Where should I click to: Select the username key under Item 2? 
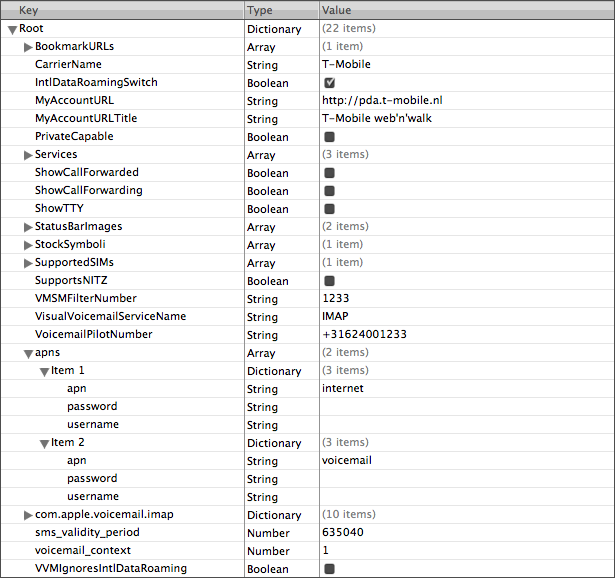[93, 496]
